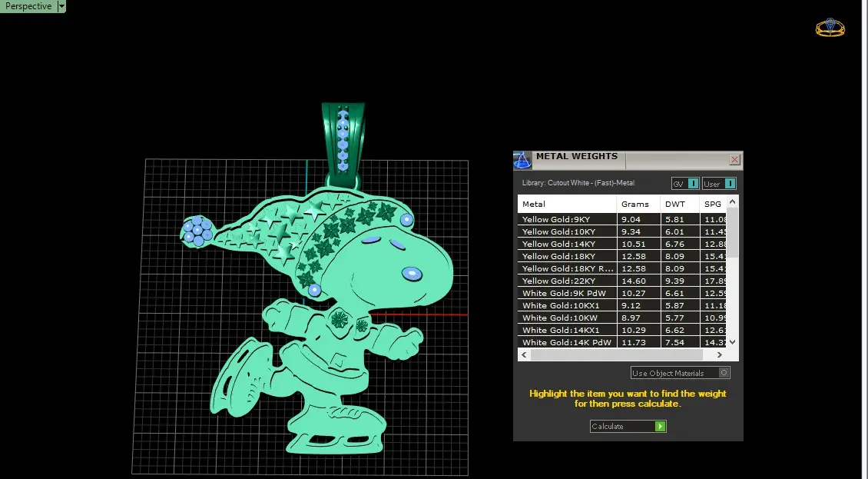Image resolution: width=868 pixels, height=479 pixels.
Task: Click the 9.04 grams cell
Action: pyautogui.click(x=638, y=220)
